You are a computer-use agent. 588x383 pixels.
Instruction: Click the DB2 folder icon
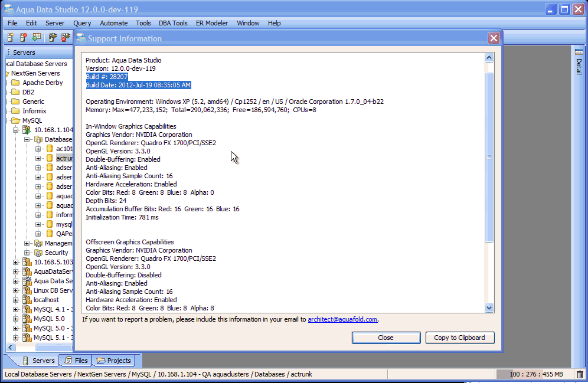15,92
